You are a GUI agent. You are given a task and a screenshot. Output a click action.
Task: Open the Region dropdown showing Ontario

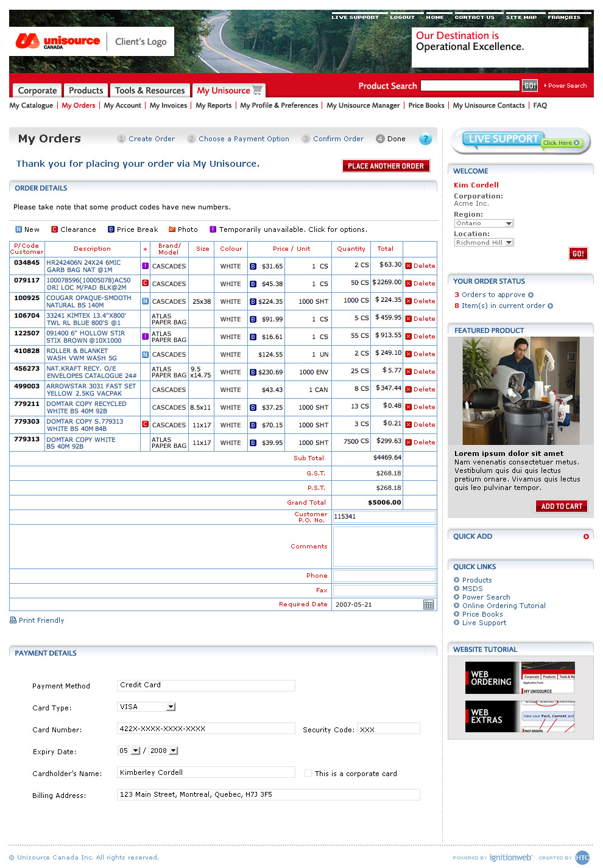pos(509,223)
